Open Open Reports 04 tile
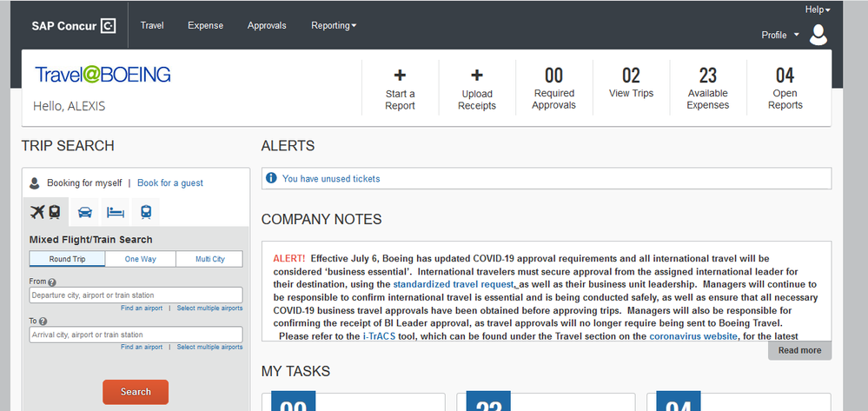The image size is (868, 411). click(785, 88)
